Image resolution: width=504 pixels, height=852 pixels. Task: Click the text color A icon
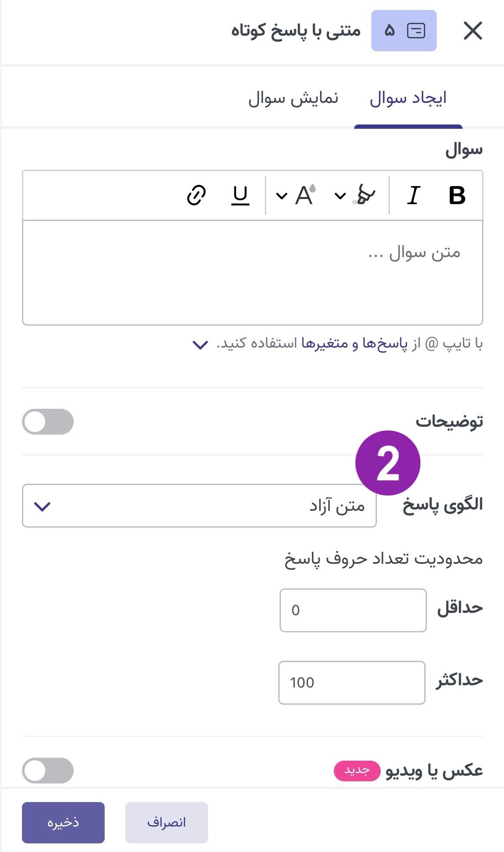(x=305, y=196)
